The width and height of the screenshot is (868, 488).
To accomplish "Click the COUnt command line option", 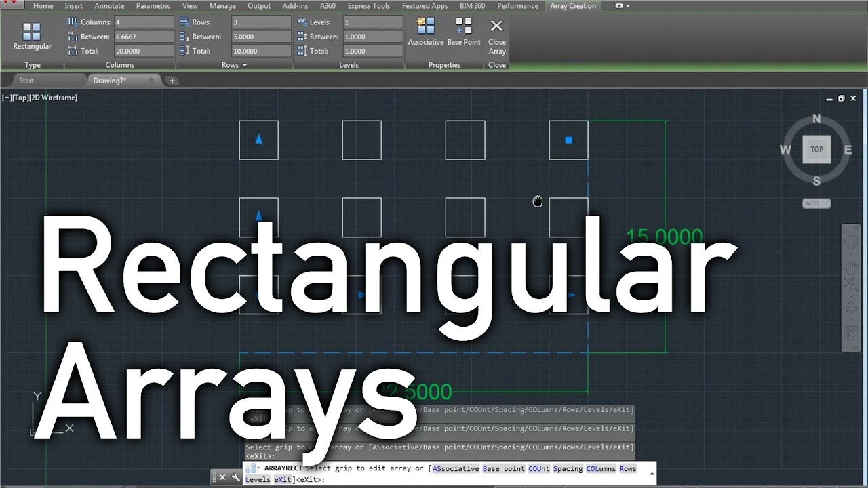I will pyautogui.click(x=539, y=469).
